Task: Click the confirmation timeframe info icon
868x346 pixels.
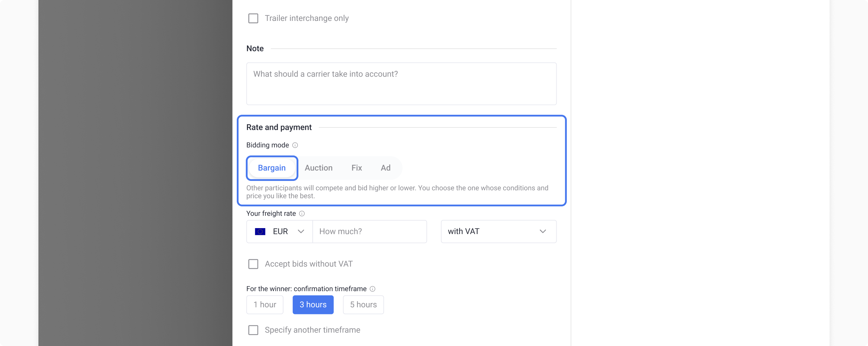Action: click(372, 289)
